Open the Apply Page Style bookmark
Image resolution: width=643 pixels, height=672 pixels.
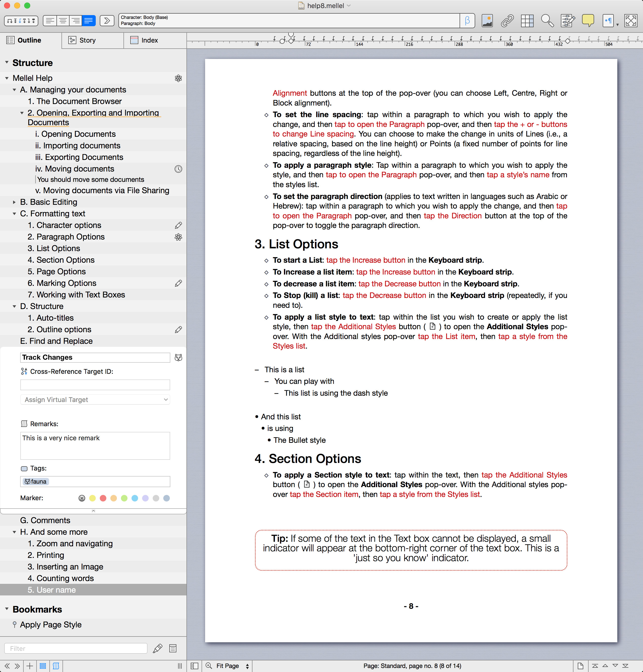(51, 624)
